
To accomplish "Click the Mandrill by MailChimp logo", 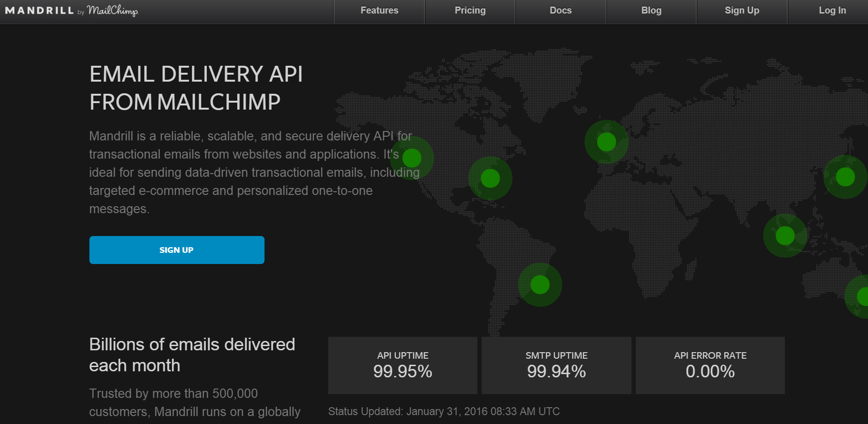I will [71, 11].
